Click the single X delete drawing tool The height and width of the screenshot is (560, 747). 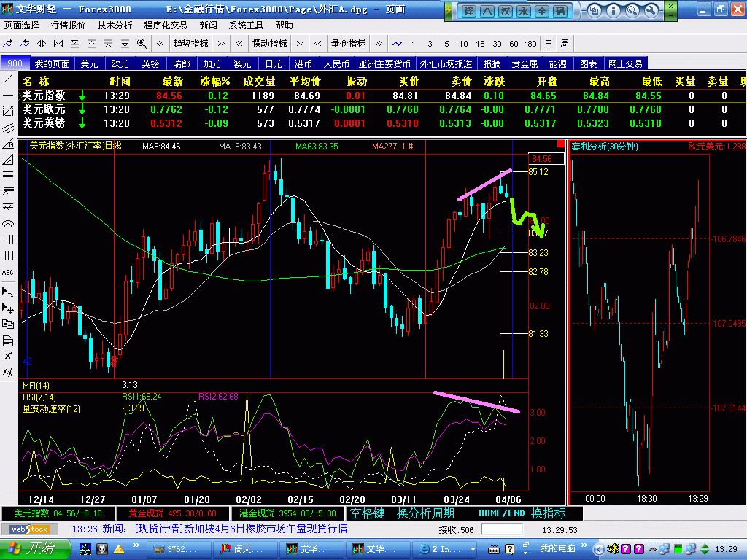point(8,356)
